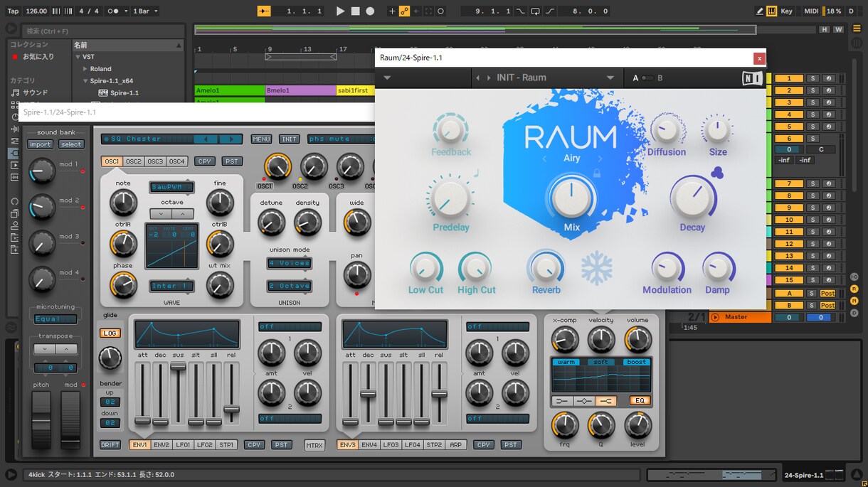
Task: Switch to the OSC2 tab in Spire
Action: pos(134,161)
